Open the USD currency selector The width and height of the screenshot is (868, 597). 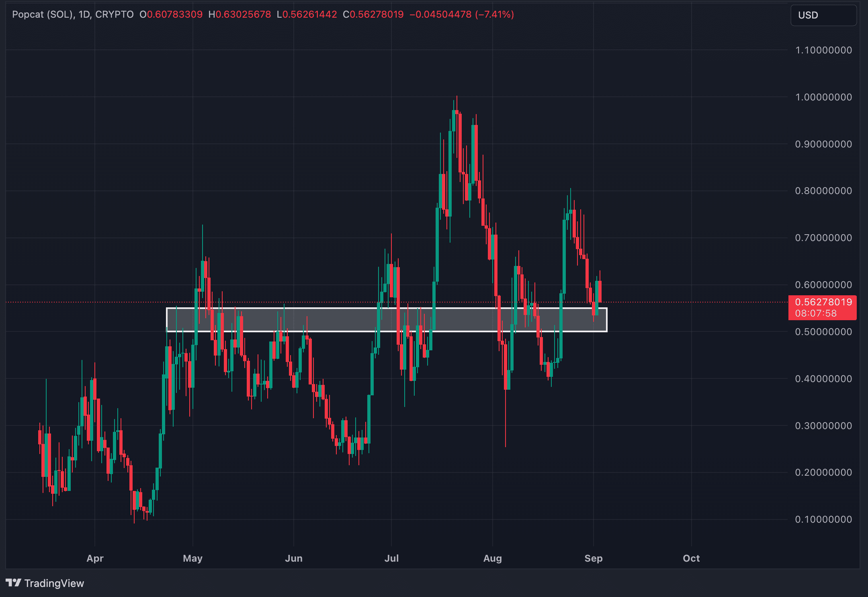pos(823,15)
